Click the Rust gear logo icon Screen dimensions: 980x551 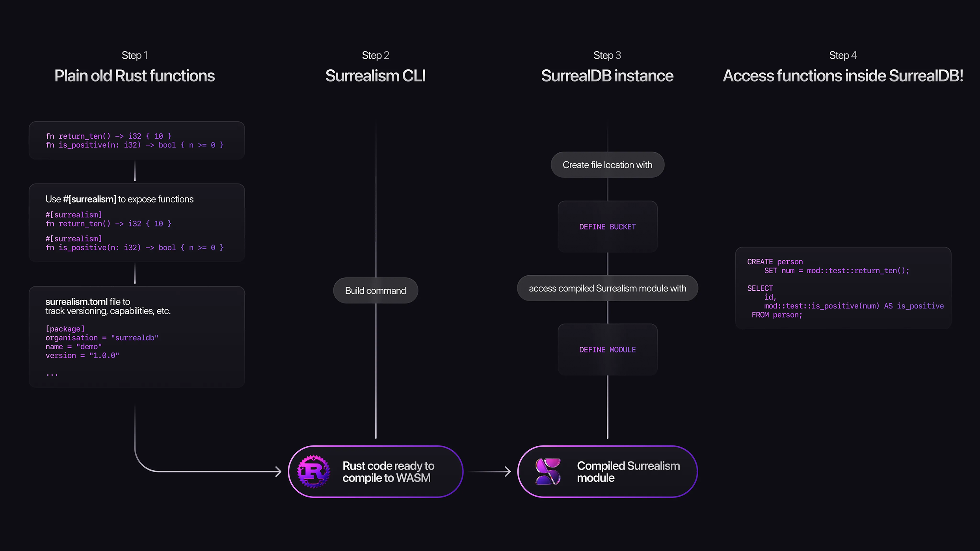[314, 471]
